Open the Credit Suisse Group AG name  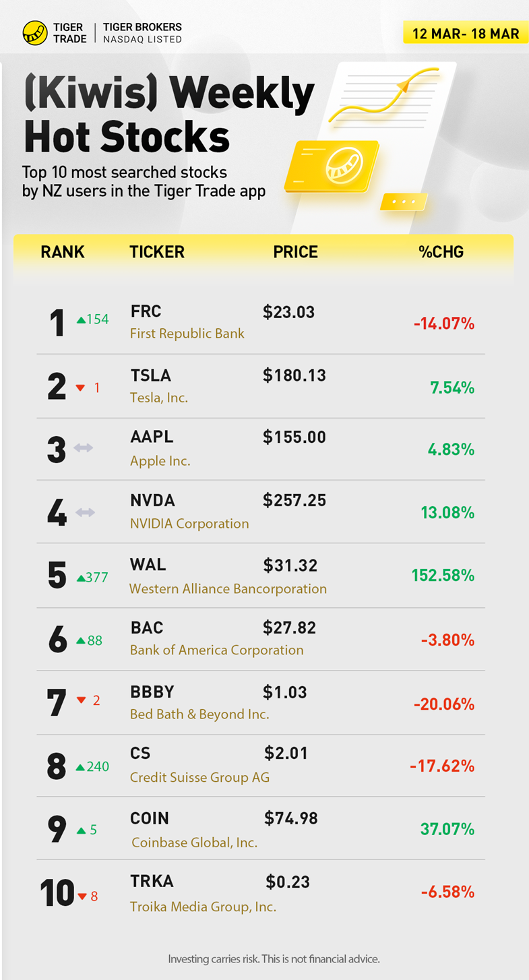(x=199, y=777)
